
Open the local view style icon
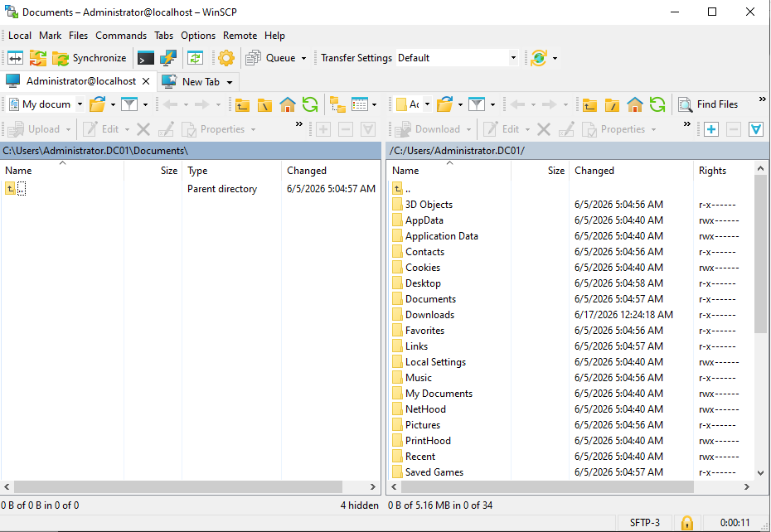point(360,104)
